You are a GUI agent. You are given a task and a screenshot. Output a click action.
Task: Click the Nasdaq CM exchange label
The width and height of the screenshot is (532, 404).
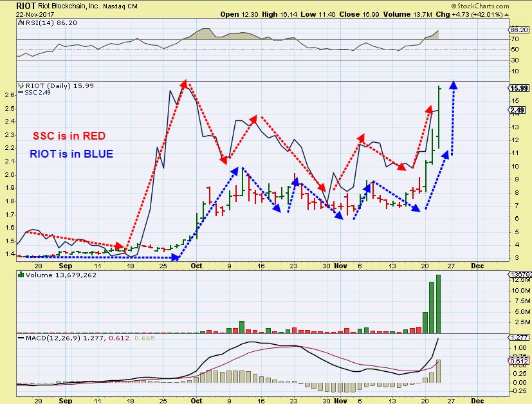point(120,6)
